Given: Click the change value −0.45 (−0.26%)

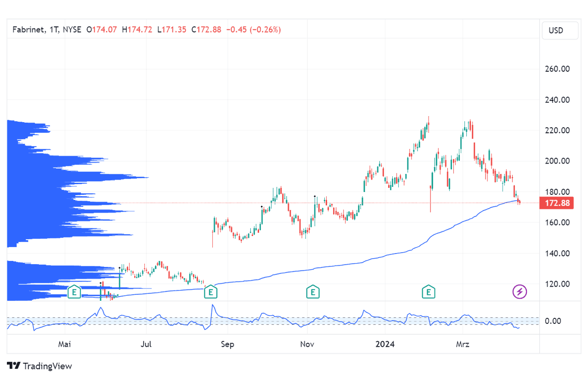Looking at the screenshot, I should coord(254,29).
